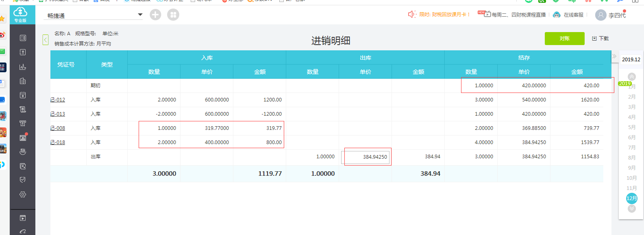The image size is (644, 235).
Task: Open the calendar sidebar icon
Action: click(23, 95)
